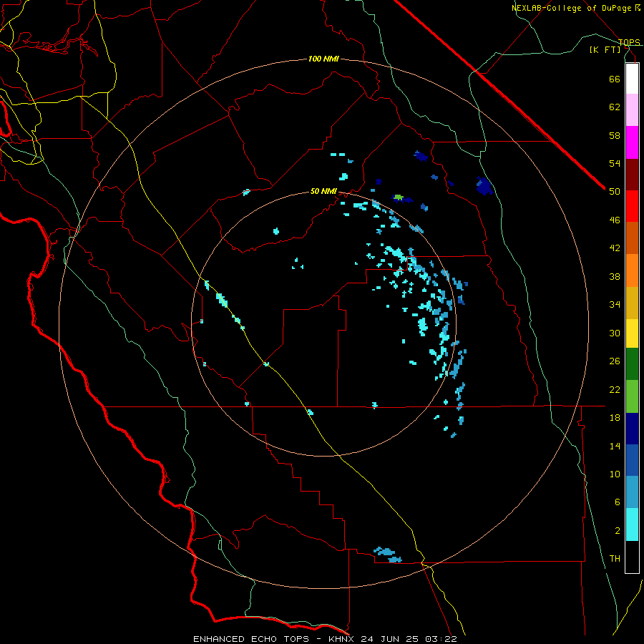Click the 10 legend value
The height and width of the screenshot is (644, 644).
615,474
